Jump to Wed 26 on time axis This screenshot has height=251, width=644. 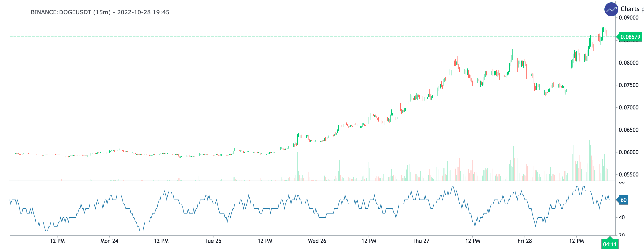(x=317, y=241)
